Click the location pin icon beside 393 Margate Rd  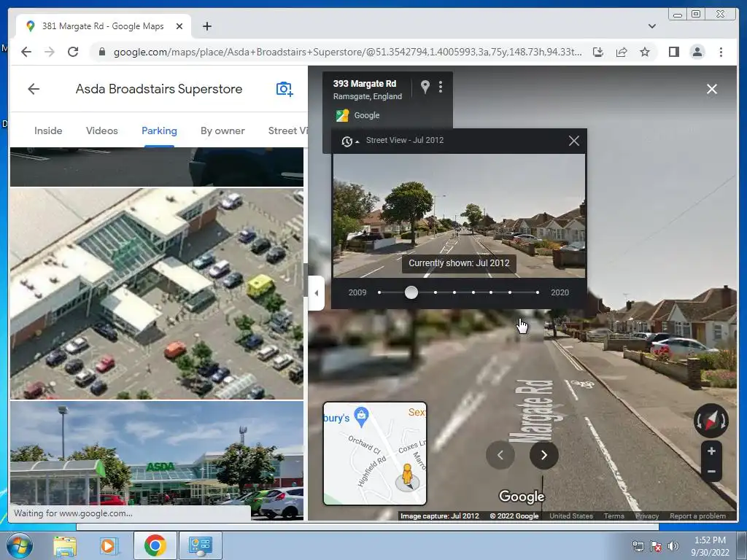425,86
